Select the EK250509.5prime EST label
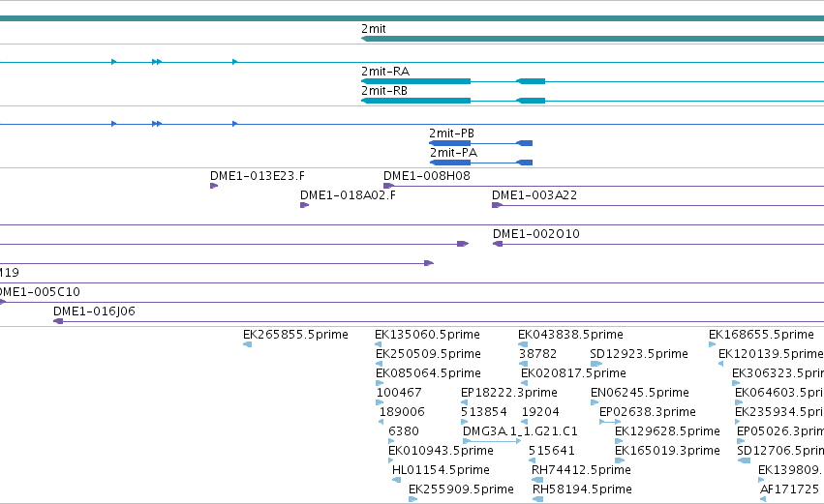Image resolution: width=824 pixels, height=504 pixels. [x=428, y=354]
